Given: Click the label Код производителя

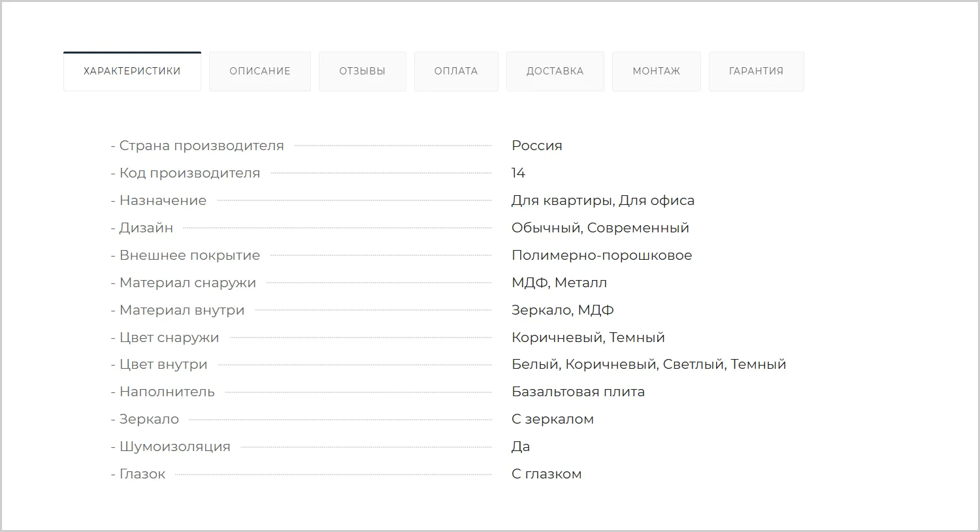Looking at the screenshot, I should click(x=189, y=173).
